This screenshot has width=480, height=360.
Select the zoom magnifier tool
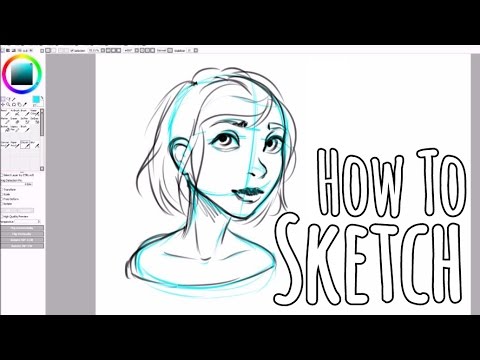point(8,104)
